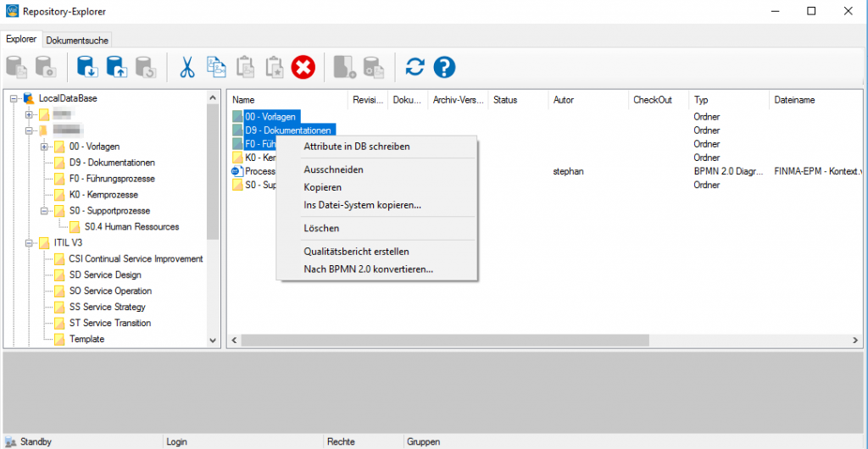The height and width of the screenshot is (449, 868).
Task: Click the BPMN 2.0 Diagr... type cell
Action: (x=728, y=171)
